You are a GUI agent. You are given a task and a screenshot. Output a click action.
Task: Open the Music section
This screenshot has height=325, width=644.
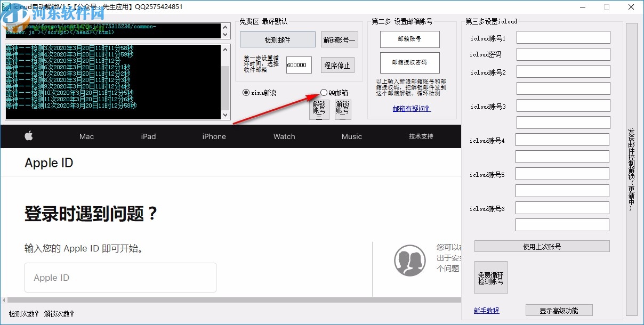(351, 136)
